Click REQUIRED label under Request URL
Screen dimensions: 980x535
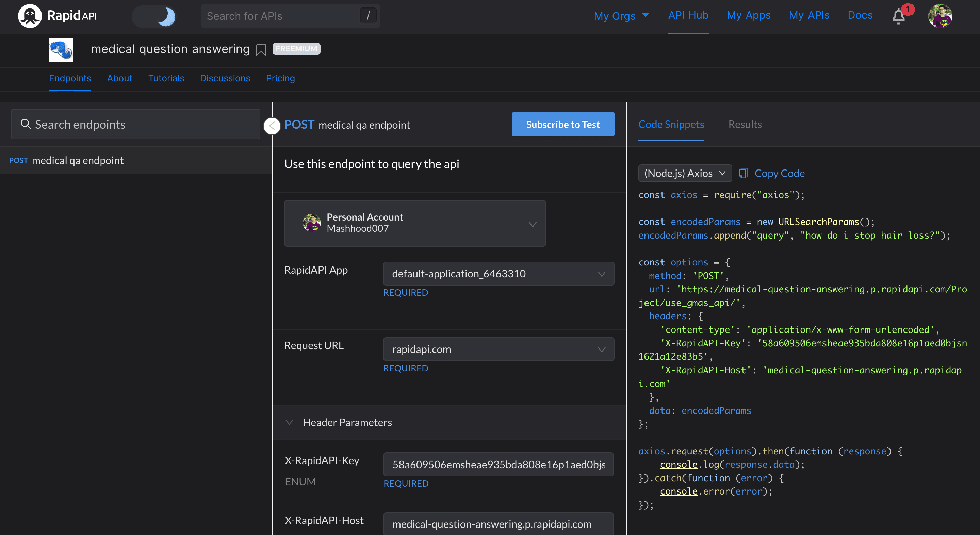pos(406,368)
